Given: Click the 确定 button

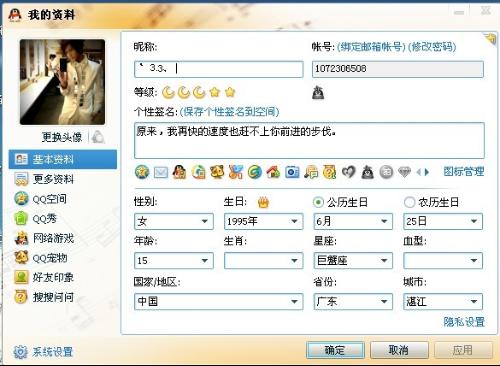Looking at the screenshot, I should click(x=335, y=350).
